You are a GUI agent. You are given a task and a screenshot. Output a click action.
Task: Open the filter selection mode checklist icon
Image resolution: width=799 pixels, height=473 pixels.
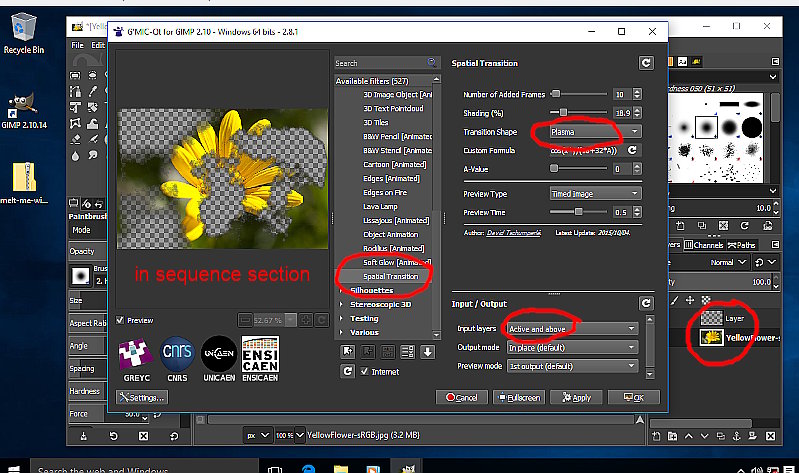pyautogui.click(x=408, y=351)
